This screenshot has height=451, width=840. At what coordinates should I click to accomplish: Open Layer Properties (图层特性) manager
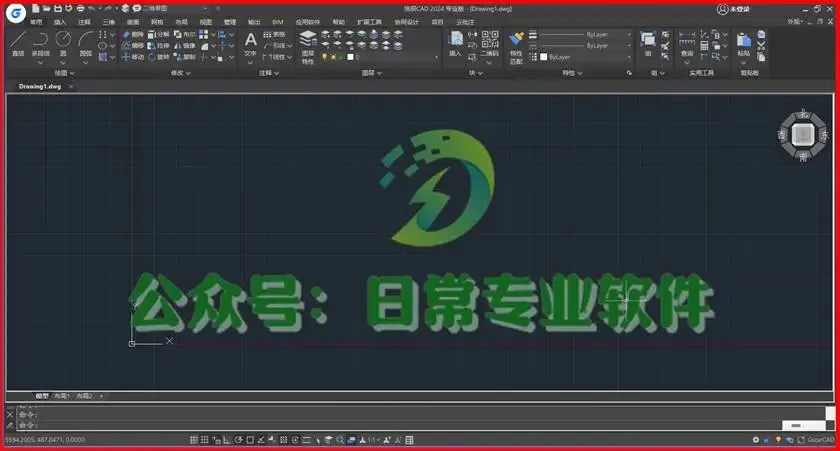click(x=308, y=47)
